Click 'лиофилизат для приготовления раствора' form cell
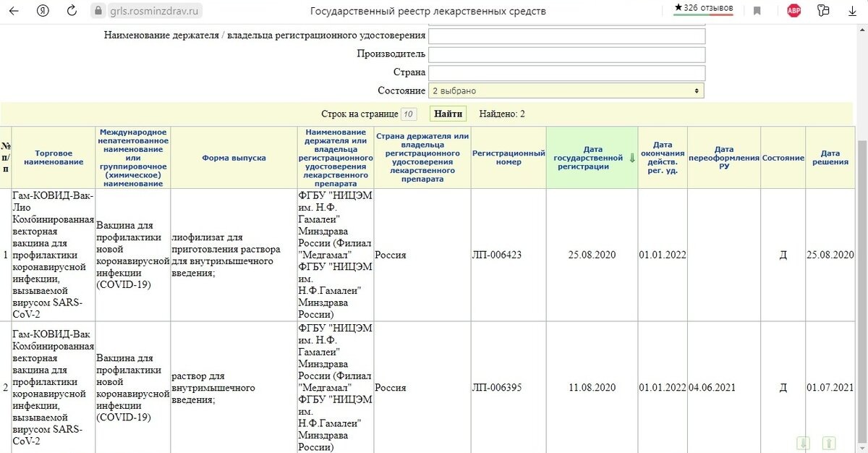Screen dimensions: 868x453 point(234,255)
